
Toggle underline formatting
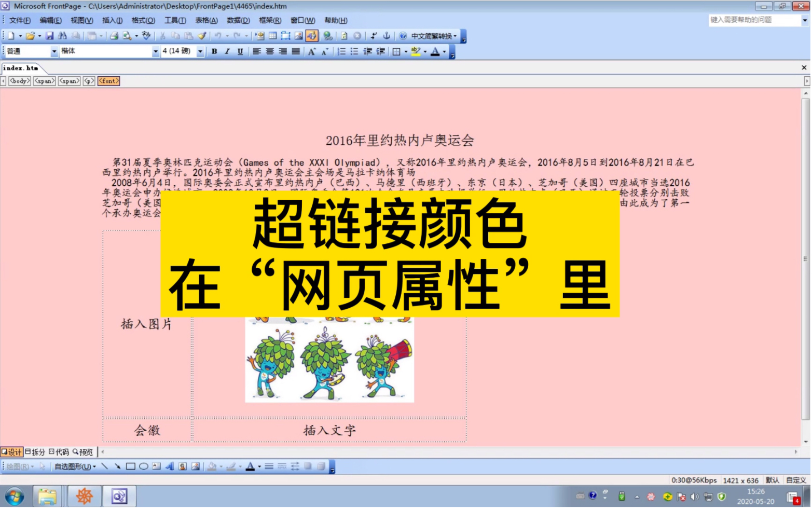click(239, 51)
